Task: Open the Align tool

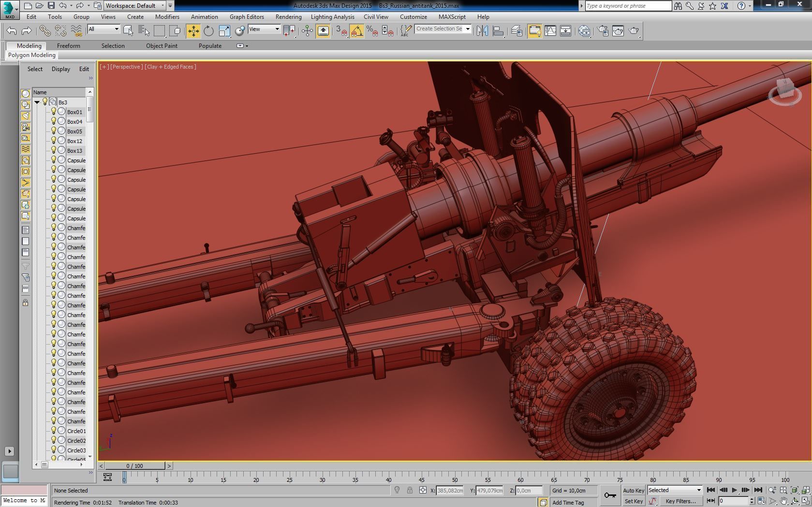Action: [498, 31]
